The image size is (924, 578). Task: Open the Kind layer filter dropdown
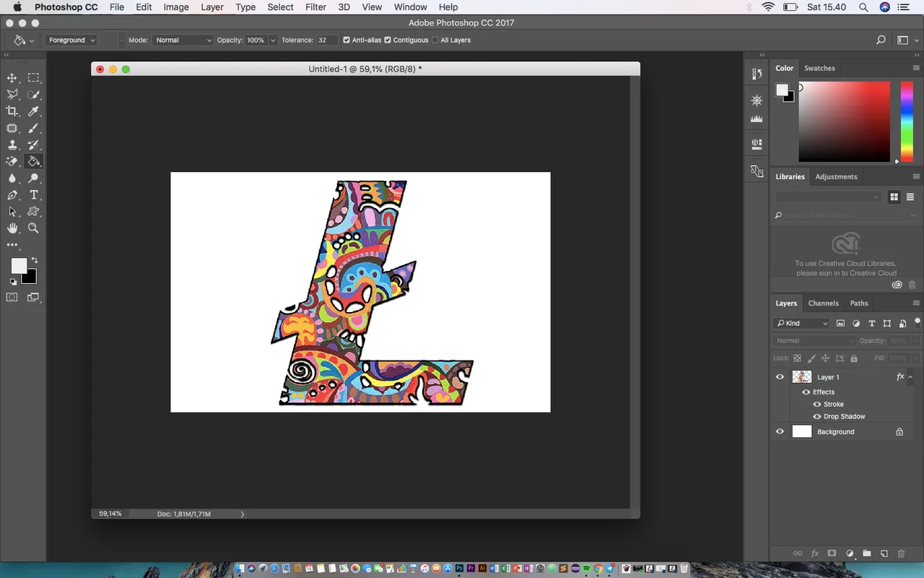(x=802, y=324)
